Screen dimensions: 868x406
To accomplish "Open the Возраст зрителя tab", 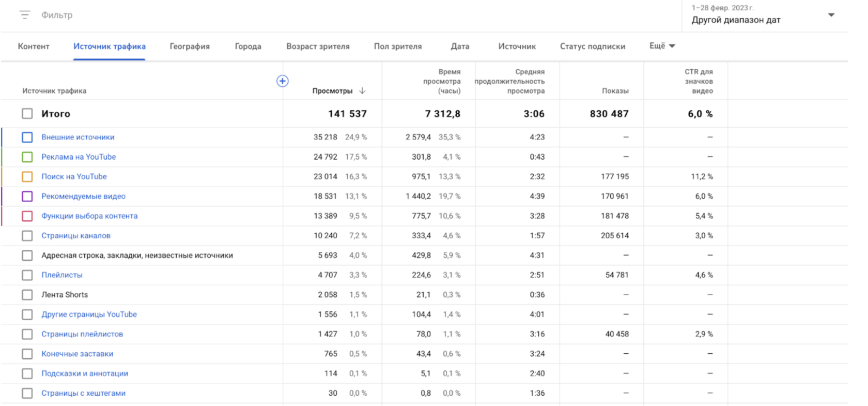I will [x=318, y=46].
